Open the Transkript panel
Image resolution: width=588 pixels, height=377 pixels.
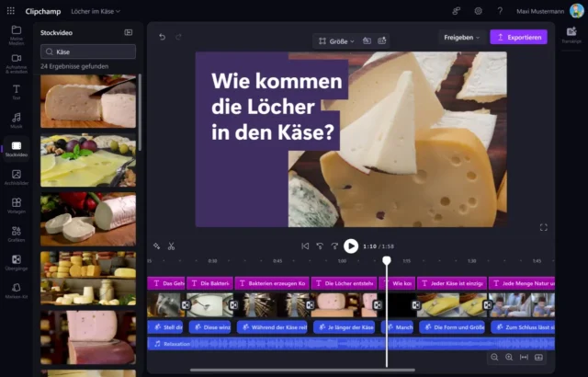[x=571, y=35]
